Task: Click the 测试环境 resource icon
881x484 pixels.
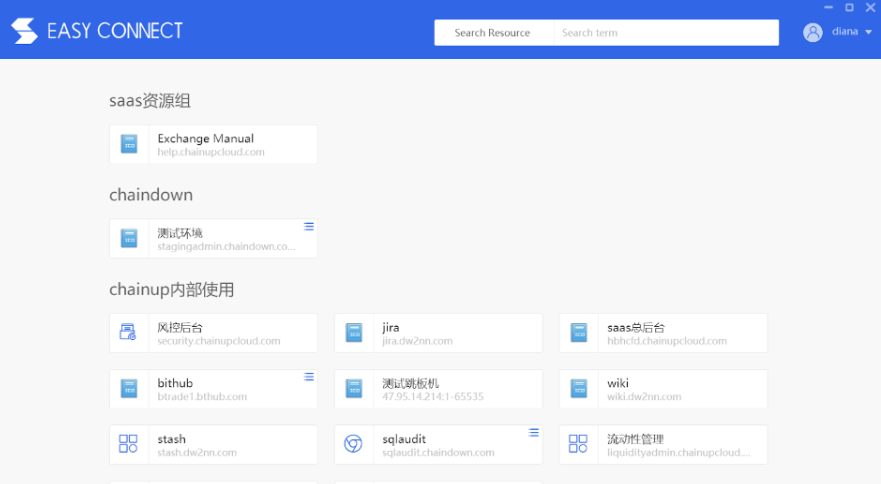Action: pyautogui.click(x=129, y=238)
